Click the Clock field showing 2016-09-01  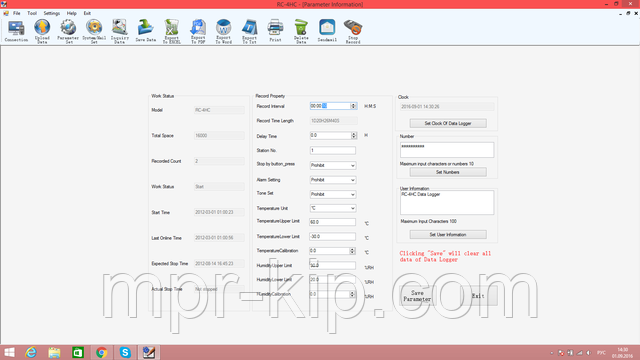pos(447,107)
